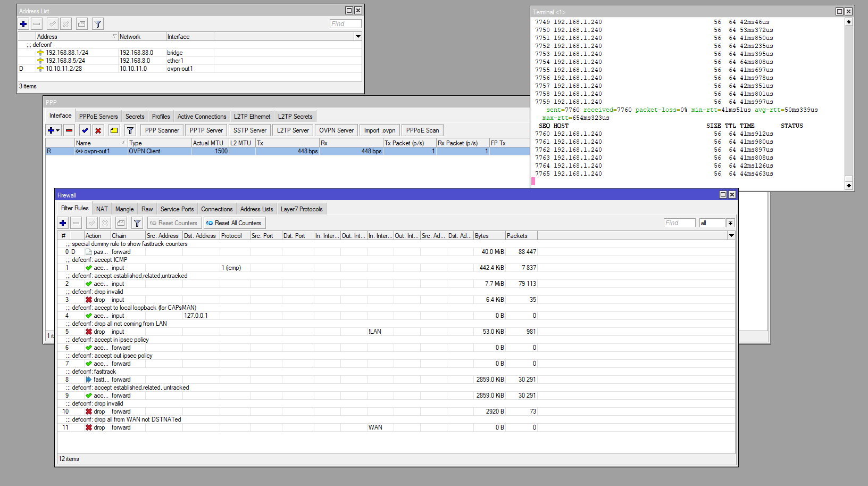Disable selected entry in Address List toolbar

pos(65,24)
